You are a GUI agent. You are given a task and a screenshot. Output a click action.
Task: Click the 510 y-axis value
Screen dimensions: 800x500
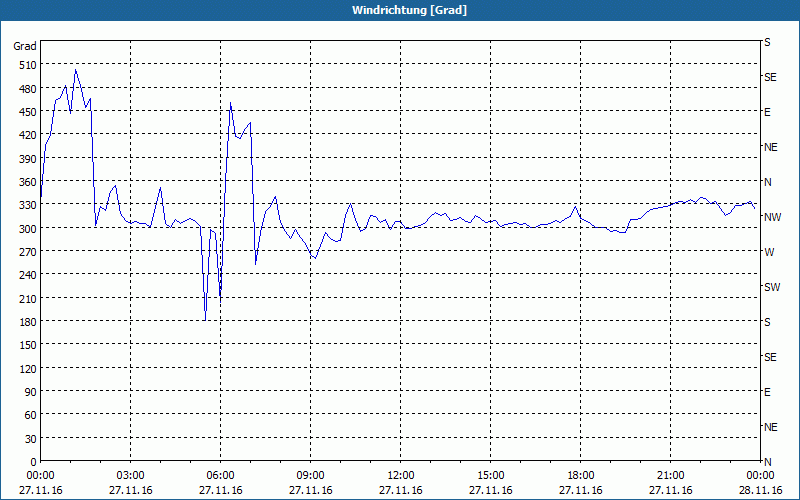[28, 65]
